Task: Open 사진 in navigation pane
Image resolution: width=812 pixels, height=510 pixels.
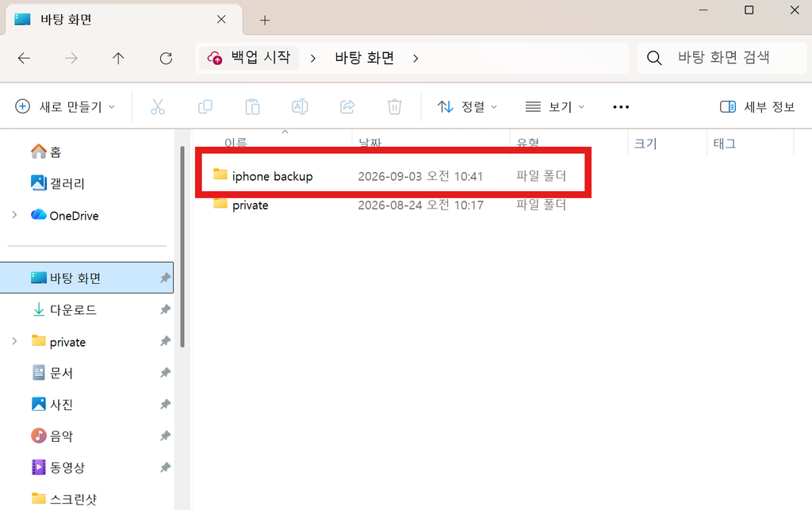Action: click(x=52, y=405)
